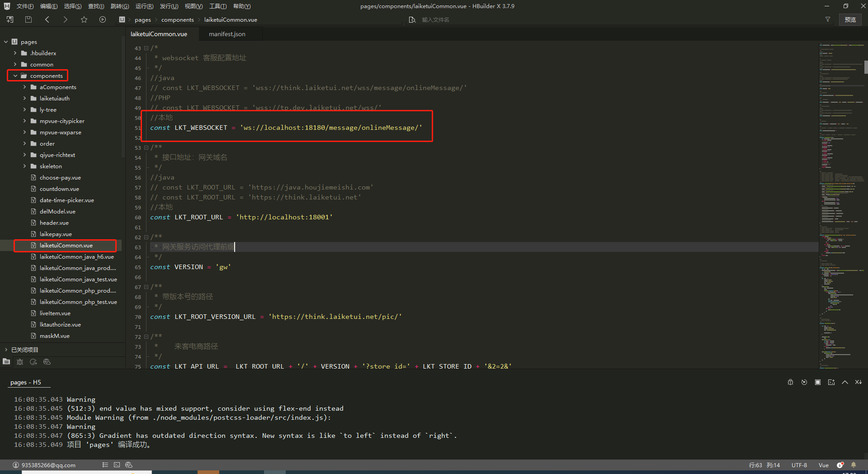The height and width of the screenshot is (474, 868).
Task: Click the save file icon in toolbar
Action: point(28,19)
